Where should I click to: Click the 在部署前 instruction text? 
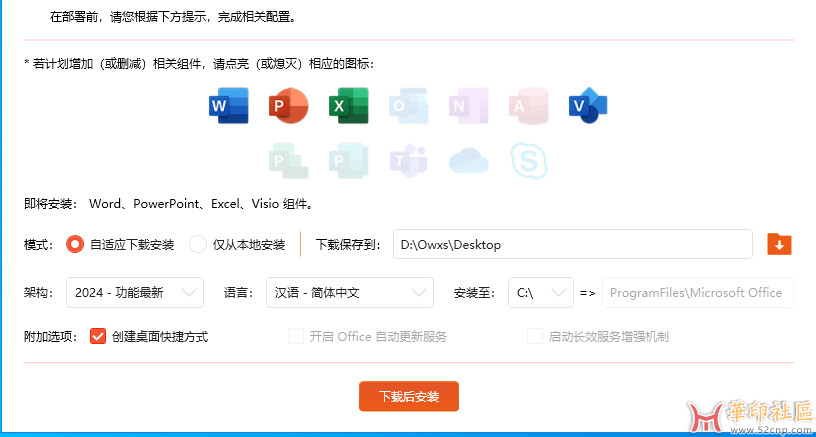(174, 17)
